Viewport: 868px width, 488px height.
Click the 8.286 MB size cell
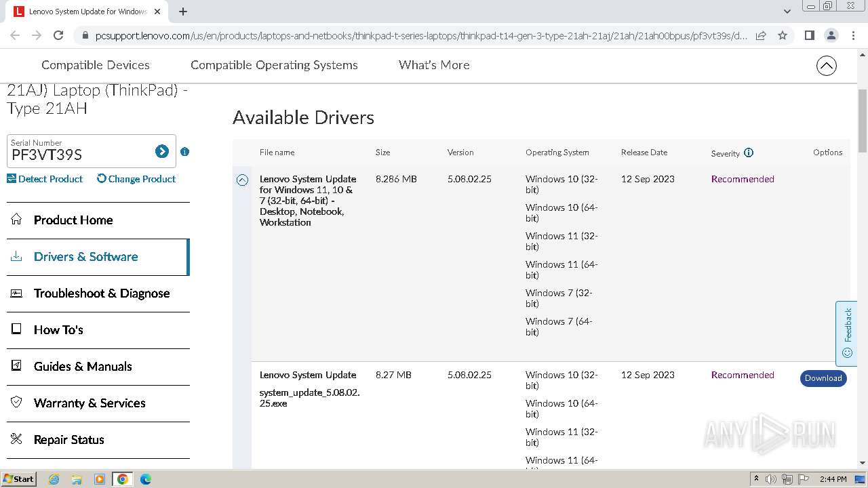click(x=396, y=179)
